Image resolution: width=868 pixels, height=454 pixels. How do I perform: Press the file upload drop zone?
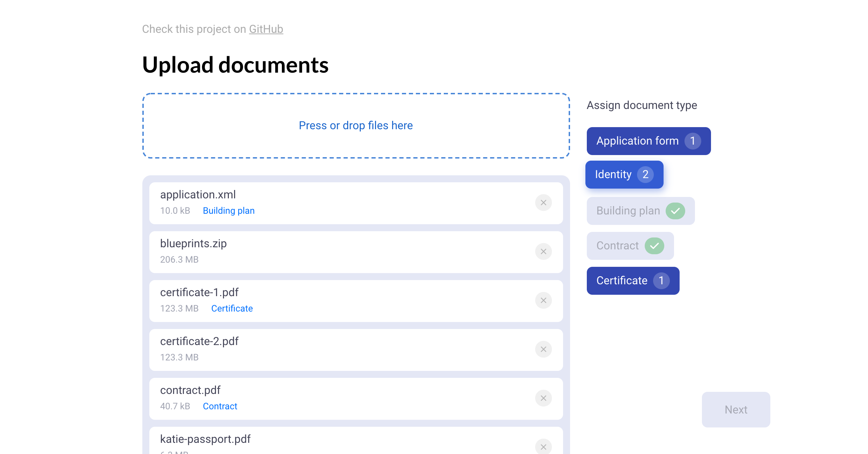(x=356, y=125)
